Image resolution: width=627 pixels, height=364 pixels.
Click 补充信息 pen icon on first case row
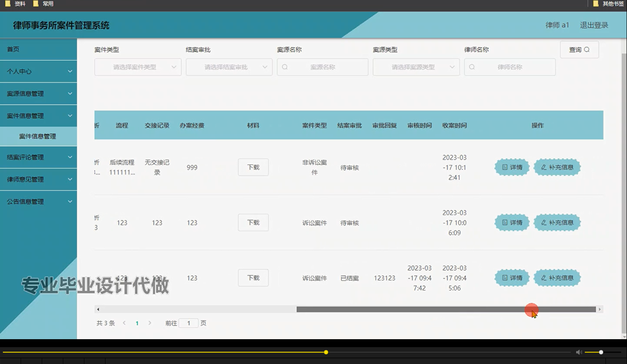point(543,167)
